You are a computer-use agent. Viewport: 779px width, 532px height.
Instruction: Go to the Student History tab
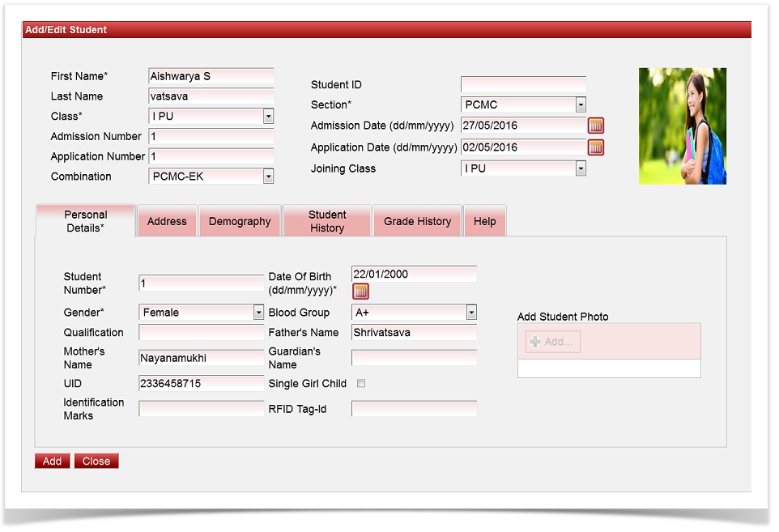point(327,221)
